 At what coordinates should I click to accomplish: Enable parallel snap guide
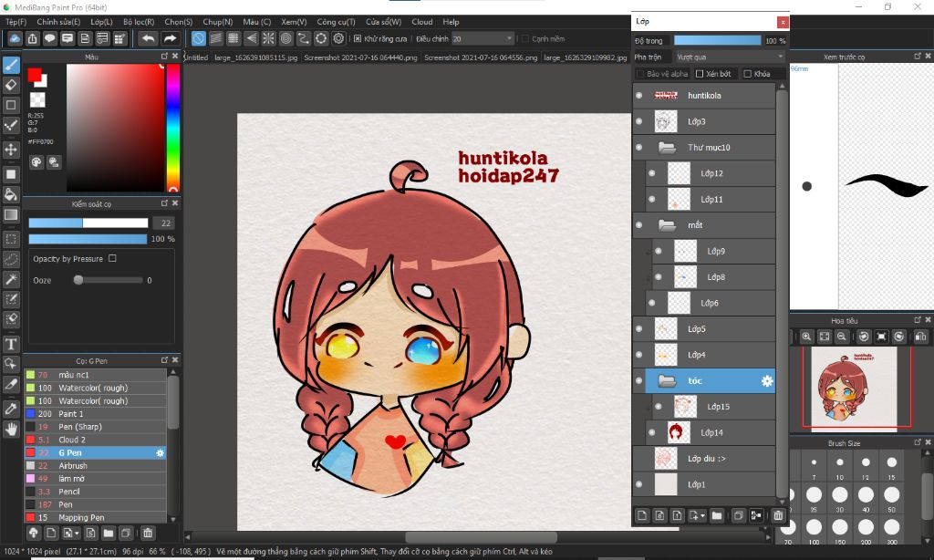(215, 38)
